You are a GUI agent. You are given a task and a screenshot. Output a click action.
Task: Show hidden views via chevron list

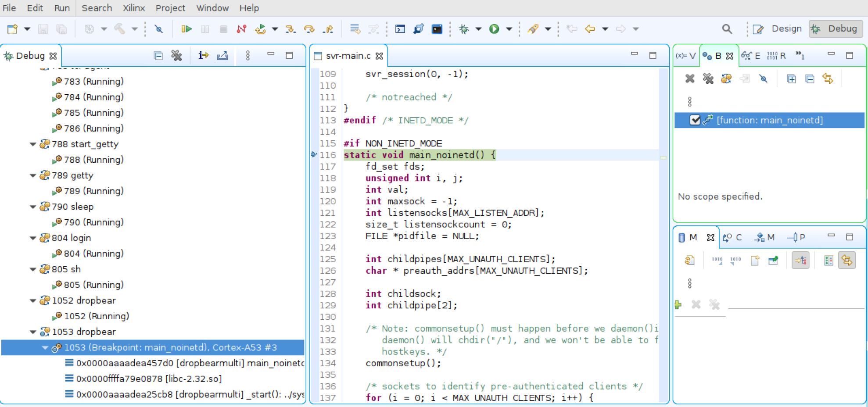click(800, 56)
